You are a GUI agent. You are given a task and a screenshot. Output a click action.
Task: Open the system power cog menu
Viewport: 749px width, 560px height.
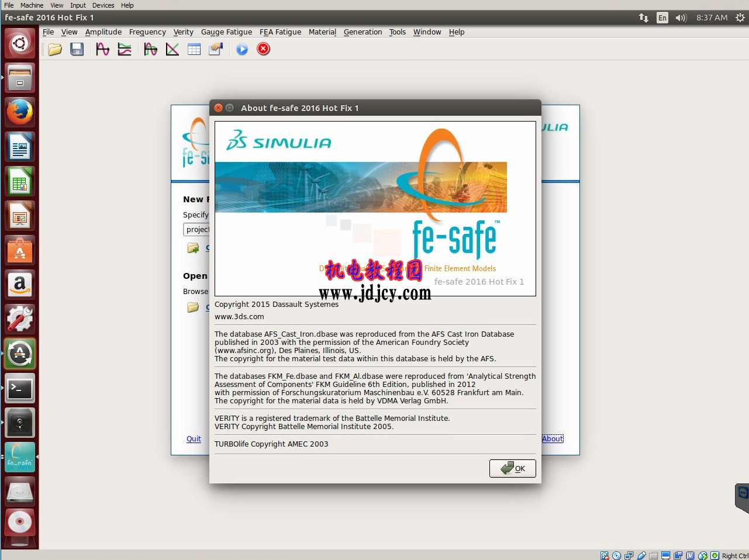coord(740,18)
